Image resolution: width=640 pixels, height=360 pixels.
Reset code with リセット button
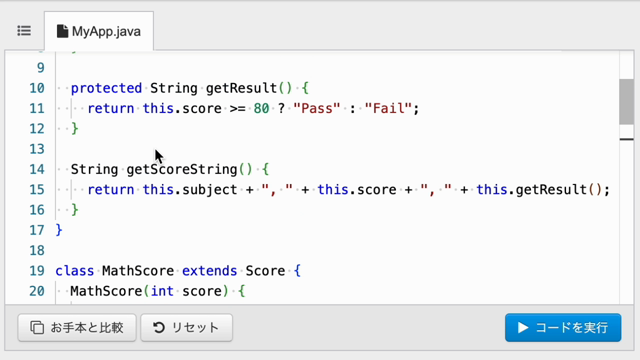coord(187,327)
